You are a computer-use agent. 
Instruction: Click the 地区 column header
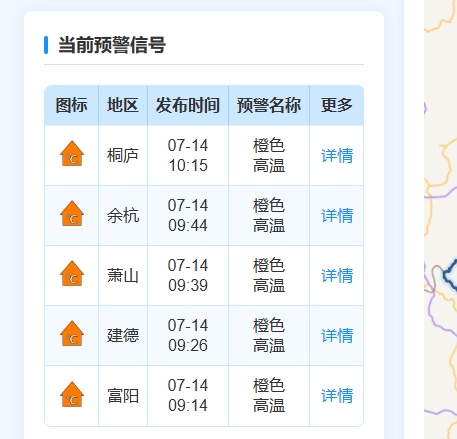[x=123, y=105]
